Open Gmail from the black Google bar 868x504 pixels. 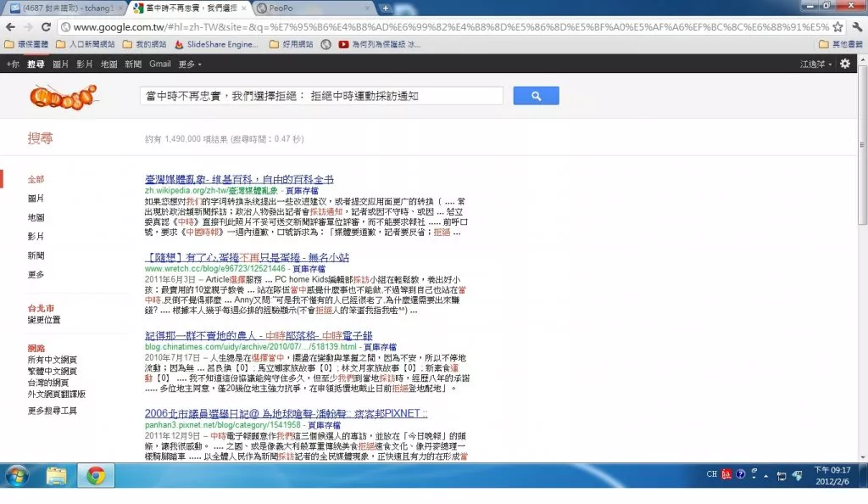click(x=160, y=64)
